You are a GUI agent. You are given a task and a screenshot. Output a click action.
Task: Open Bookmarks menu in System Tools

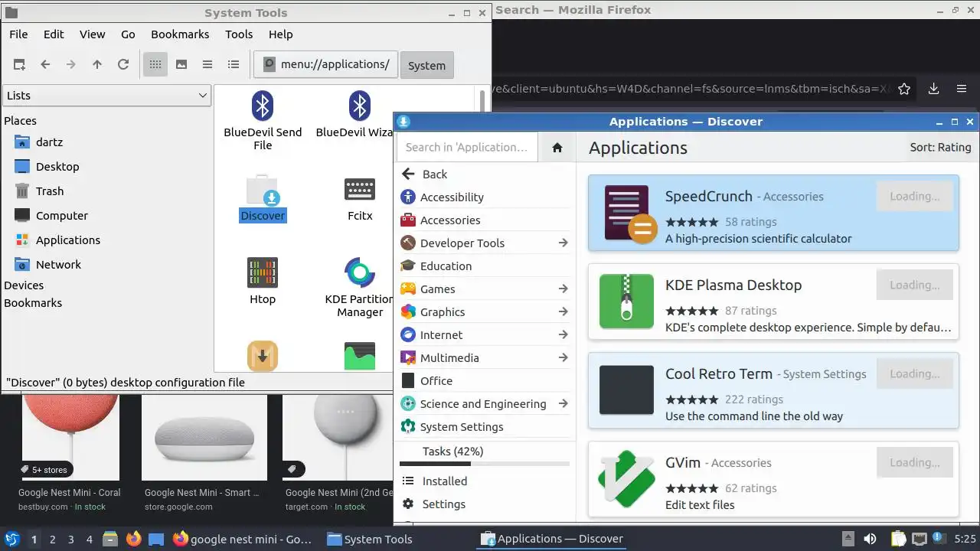click(180, 34)
